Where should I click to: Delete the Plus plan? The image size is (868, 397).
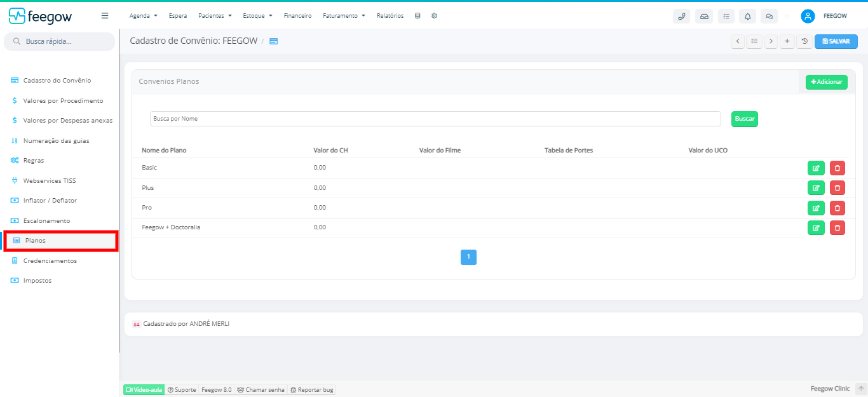tap(837, 187)
